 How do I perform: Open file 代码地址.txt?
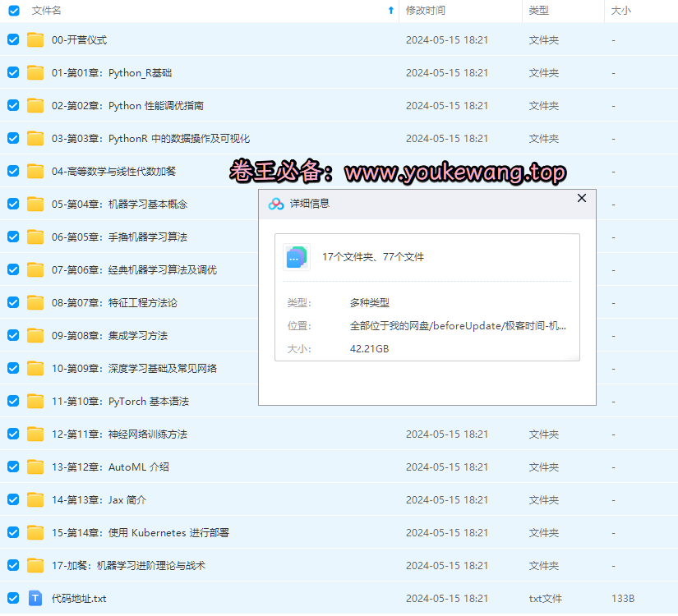[79, 598]
